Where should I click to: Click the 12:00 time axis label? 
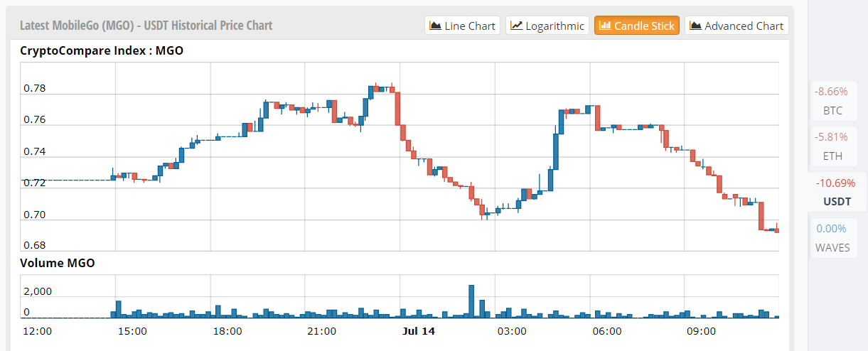(37, 331)
